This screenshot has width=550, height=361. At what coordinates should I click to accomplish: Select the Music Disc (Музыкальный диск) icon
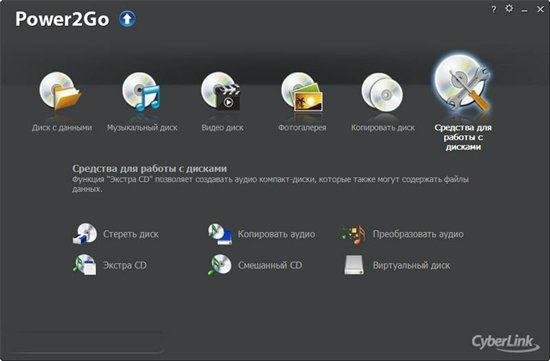pyautogui.click(x=141, y=92)
